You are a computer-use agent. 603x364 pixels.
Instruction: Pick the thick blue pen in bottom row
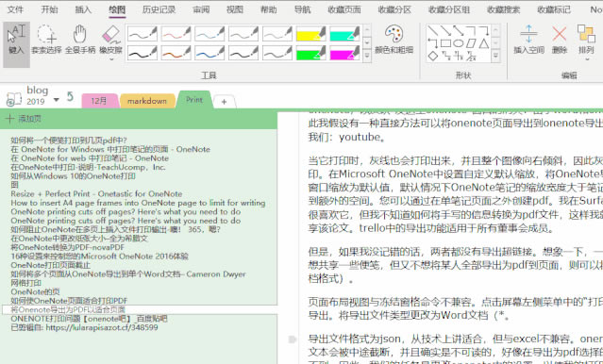point(209,53)
